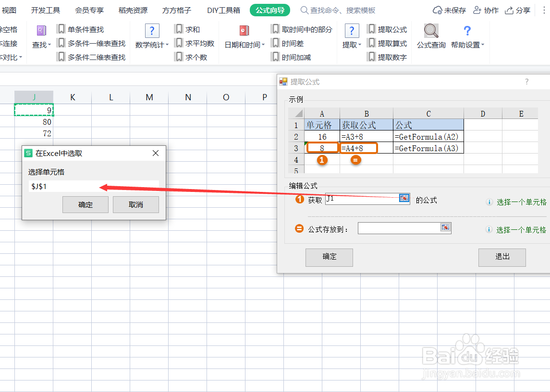Expand the 数学统计 dropdown arrow
Image resolution: width=550 pixels, height=392 pixels.
click(x=167, y=45)
